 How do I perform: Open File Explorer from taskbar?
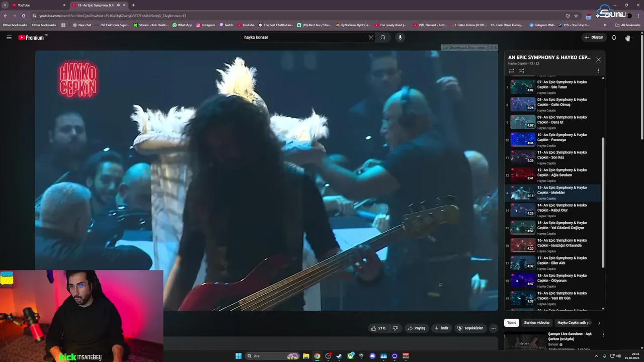(306, 356)
